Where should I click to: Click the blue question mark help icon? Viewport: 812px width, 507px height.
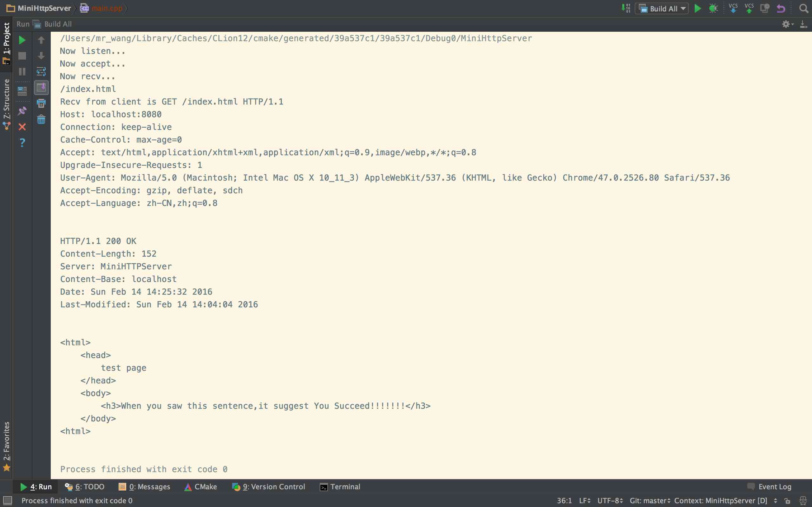[x=22, y=143]
